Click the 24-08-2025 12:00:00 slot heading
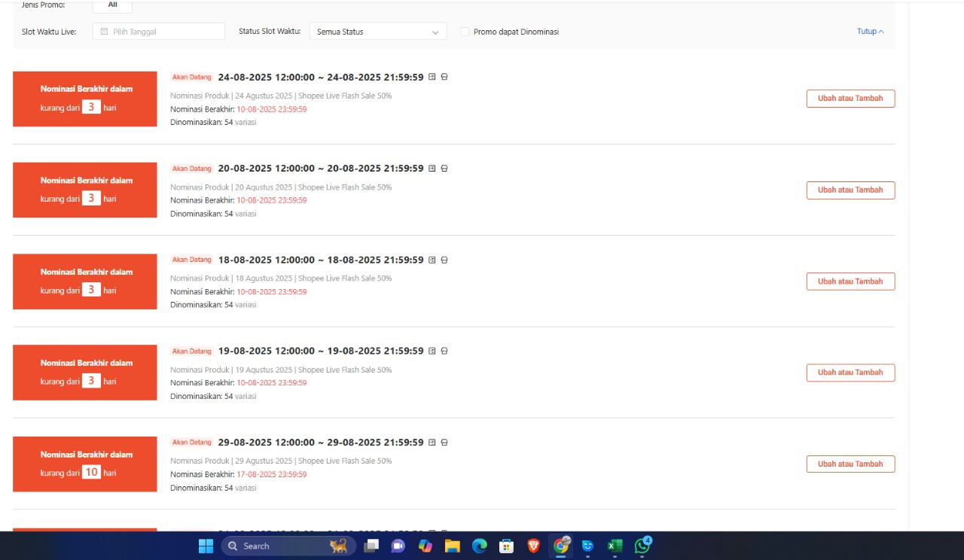964x560 pixels. pos(321,77)
